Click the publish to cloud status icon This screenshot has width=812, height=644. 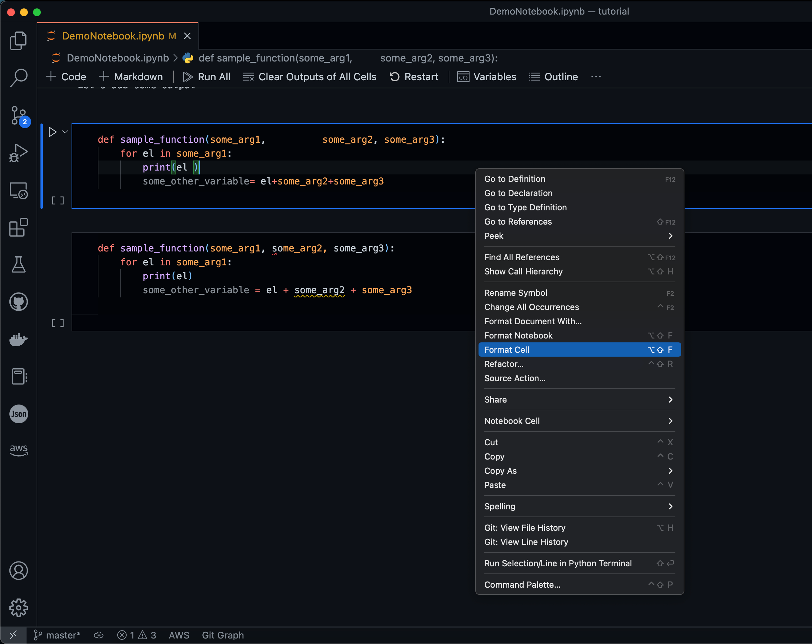99,635
